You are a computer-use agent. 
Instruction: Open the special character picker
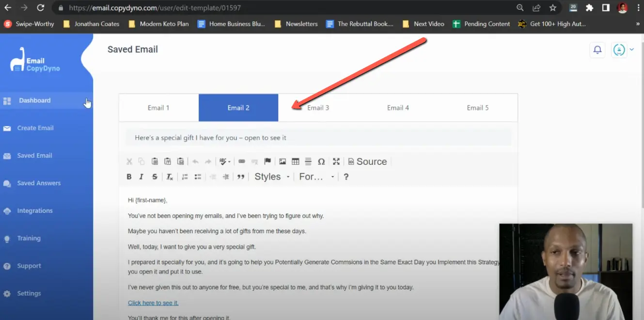click(321, 161)
